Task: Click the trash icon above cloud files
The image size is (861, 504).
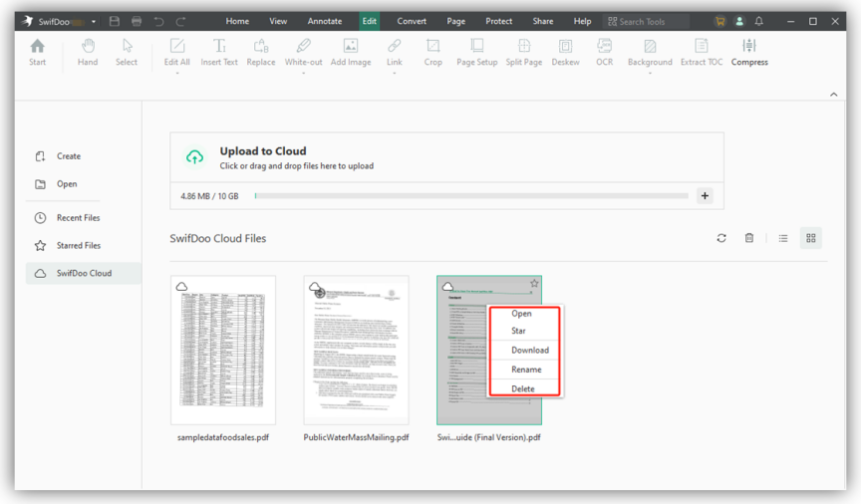Action: [x=749, y=238]
